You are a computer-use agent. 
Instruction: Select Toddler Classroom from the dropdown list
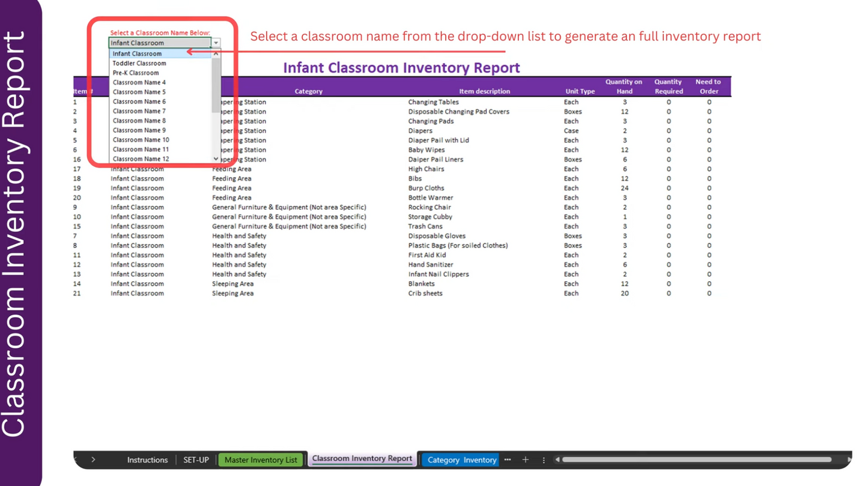tap(141, 63)
